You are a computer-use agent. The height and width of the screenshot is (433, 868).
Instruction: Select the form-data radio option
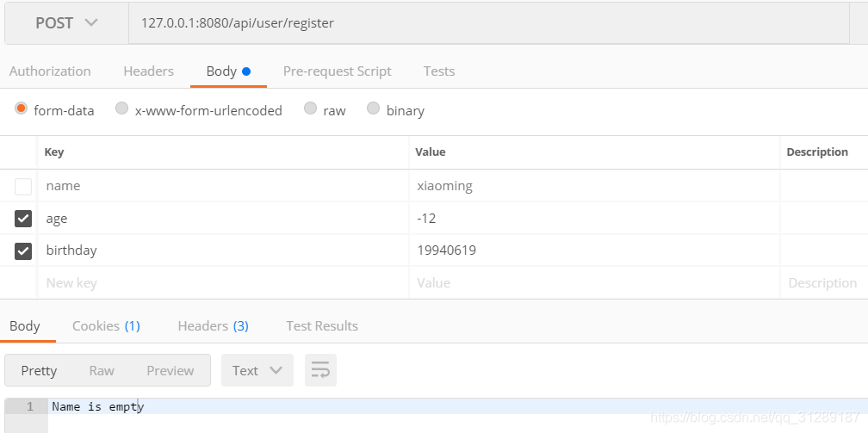pyautogui.click(x=21, y=108)
